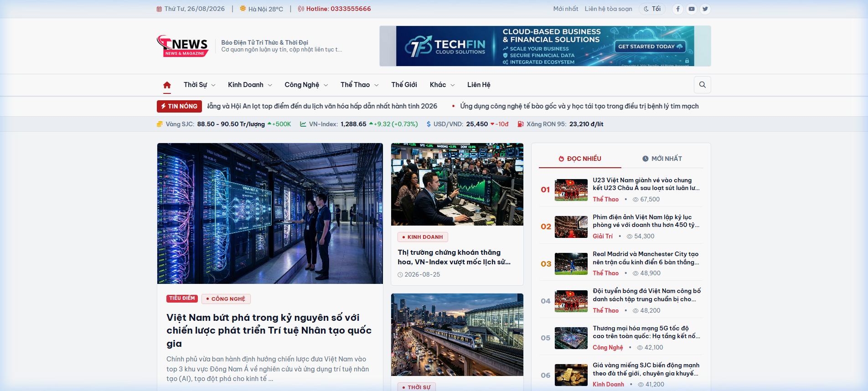
Task: Open the Facebook social icon
Action: coord(678,9)
